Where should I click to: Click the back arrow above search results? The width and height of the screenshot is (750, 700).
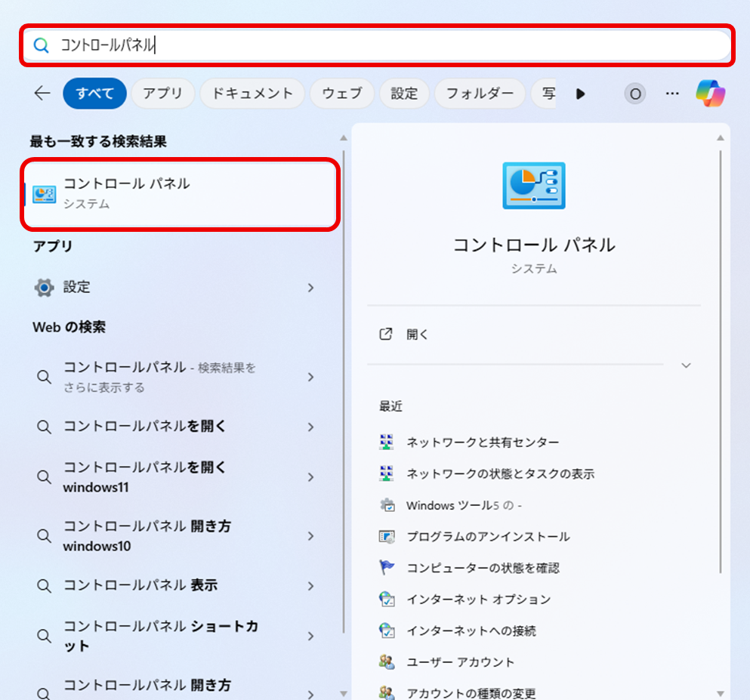(42, 93)
